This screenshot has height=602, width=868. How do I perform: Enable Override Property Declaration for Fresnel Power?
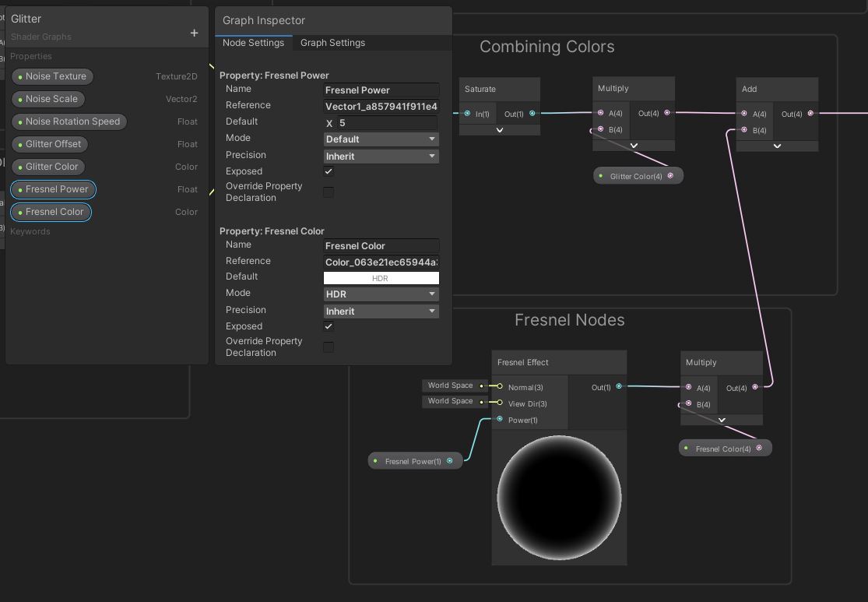(x=329, y=192)
